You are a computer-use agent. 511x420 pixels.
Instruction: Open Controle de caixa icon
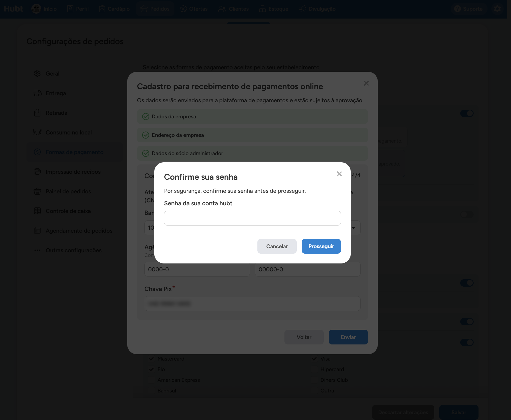[x=37, y=211]
